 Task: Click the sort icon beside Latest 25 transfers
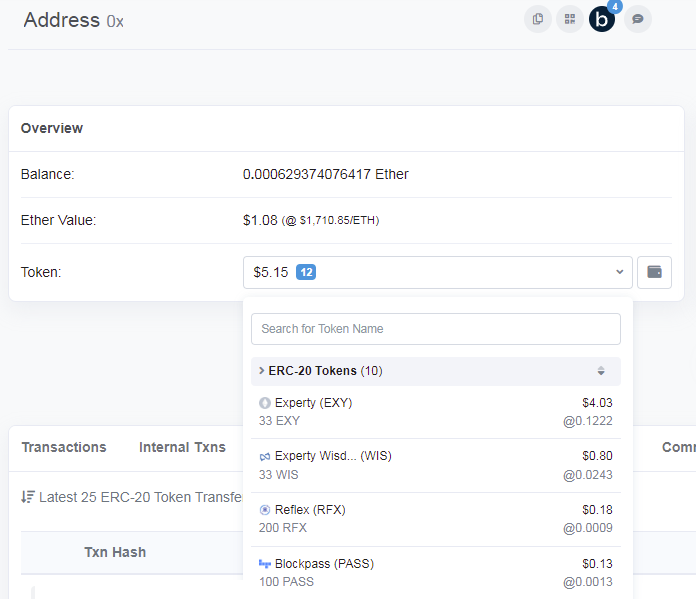(x=28, y=497)
